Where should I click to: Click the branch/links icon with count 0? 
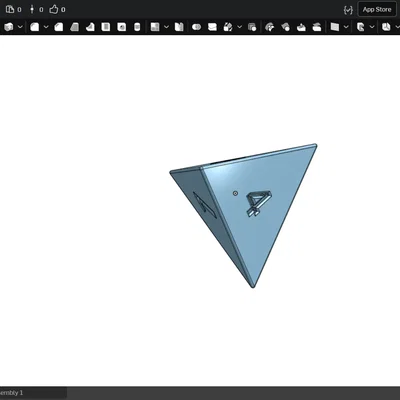(32, 9)
